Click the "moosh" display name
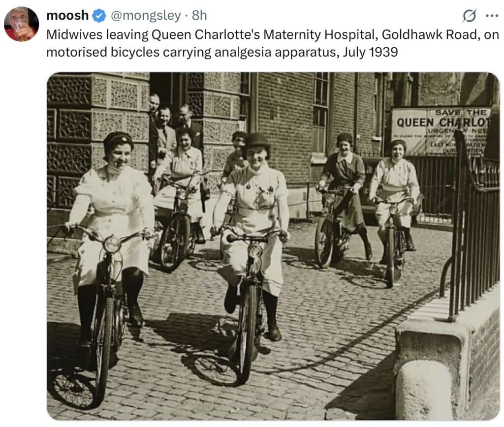Screen dimensions: 504x427 click(67, 15)
